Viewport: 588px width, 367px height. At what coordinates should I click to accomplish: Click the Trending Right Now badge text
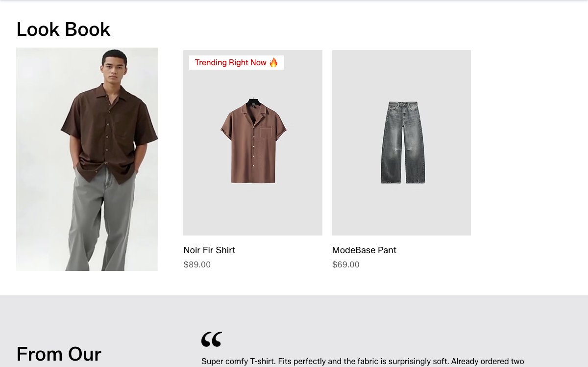(231, 62)
